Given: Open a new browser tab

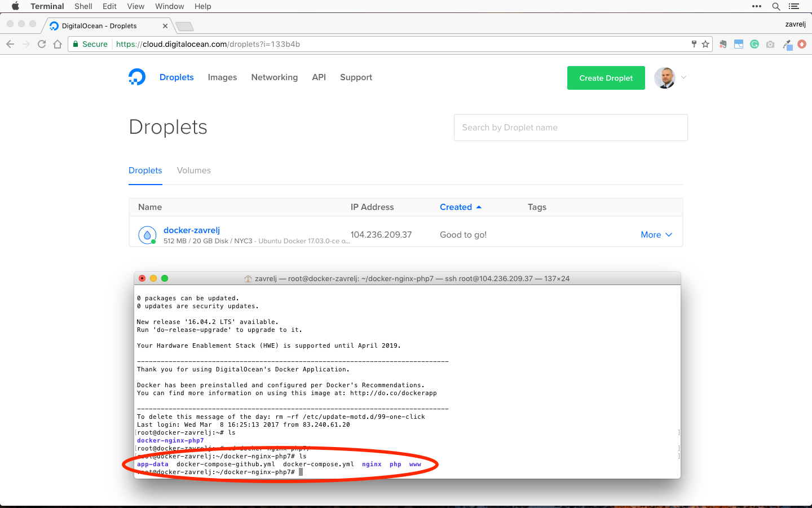Looking at the screenshot, I should point(184,27).
